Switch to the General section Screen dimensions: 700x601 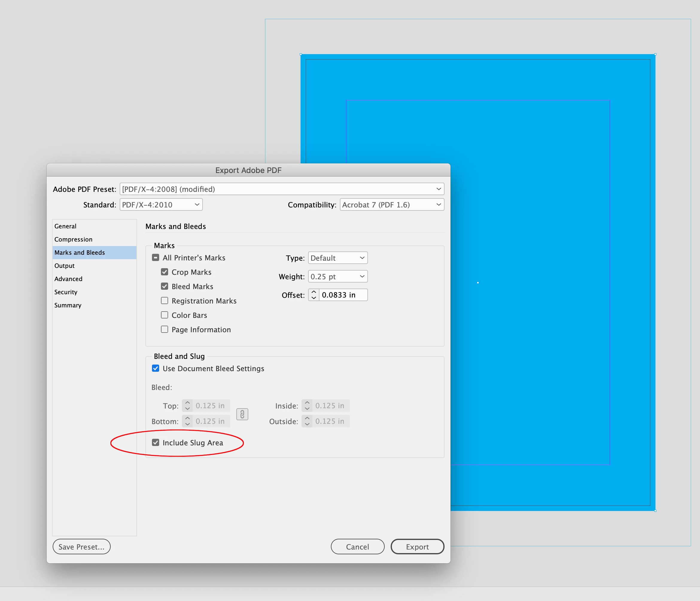coord(66,226)
